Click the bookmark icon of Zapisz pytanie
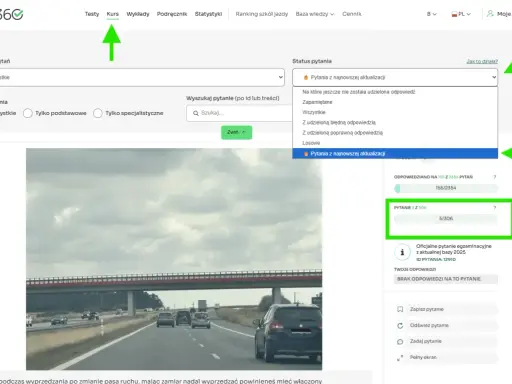The height and width of the screenshot is (384, 512). 400,309
